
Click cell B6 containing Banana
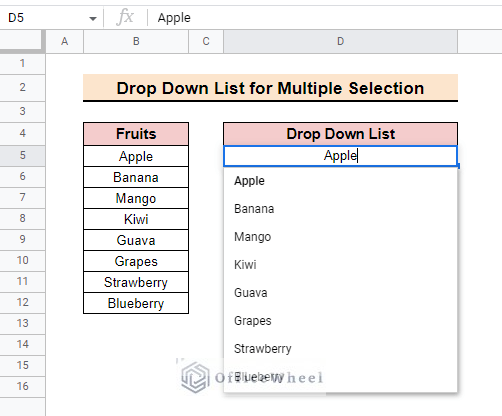point(136,177)
